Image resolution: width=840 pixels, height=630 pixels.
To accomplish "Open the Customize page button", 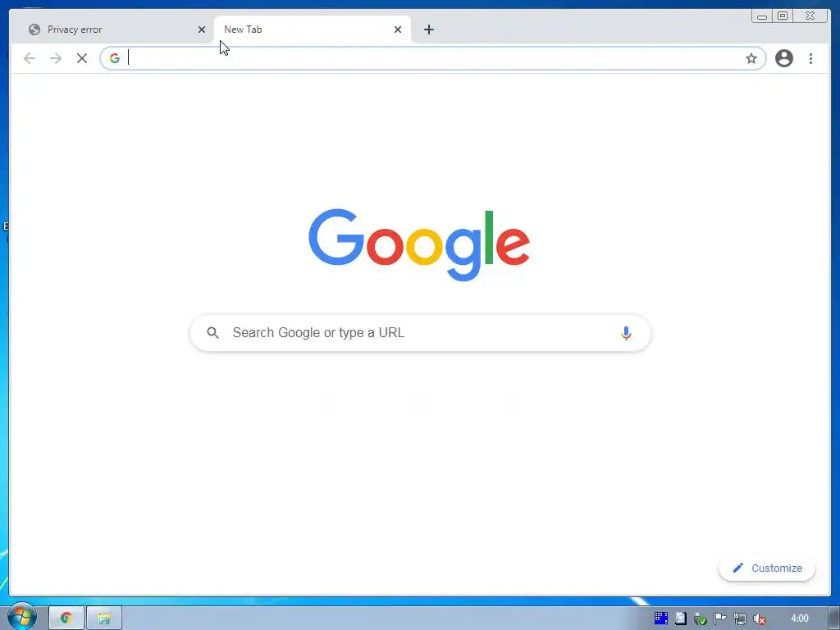I will pyautogui.click(x=767, y=568).
